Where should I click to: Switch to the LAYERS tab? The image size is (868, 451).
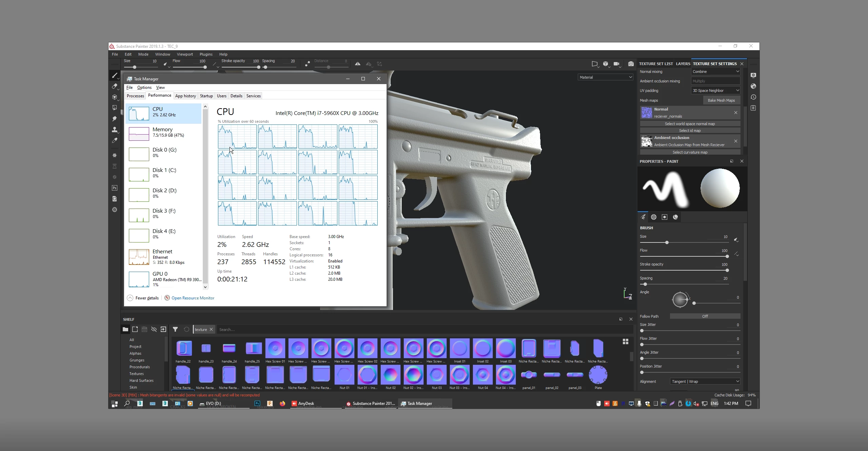683,64
